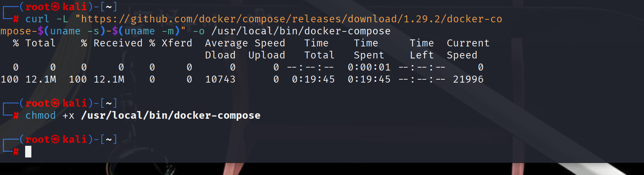Viewport: 644px width, 175px height.
Task: Click the Kali skull icon in first prompt
Action: tap(55, 7)
